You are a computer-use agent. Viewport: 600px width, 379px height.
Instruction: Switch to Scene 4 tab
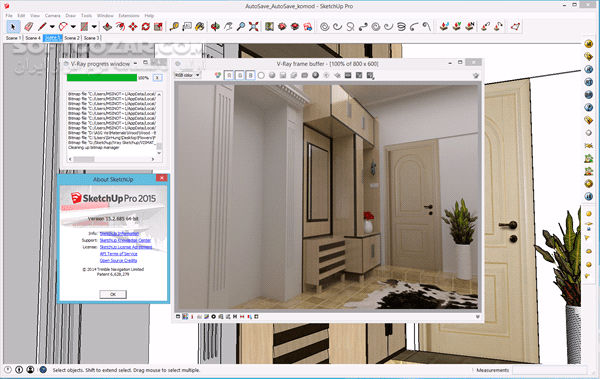pyautogui.click(x=33, y=38)
